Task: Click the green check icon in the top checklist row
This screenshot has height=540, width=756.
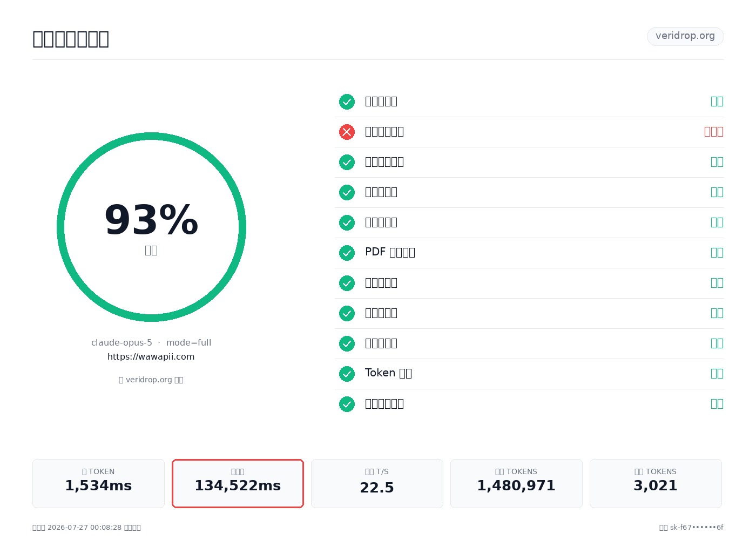Action: [347, 102]
